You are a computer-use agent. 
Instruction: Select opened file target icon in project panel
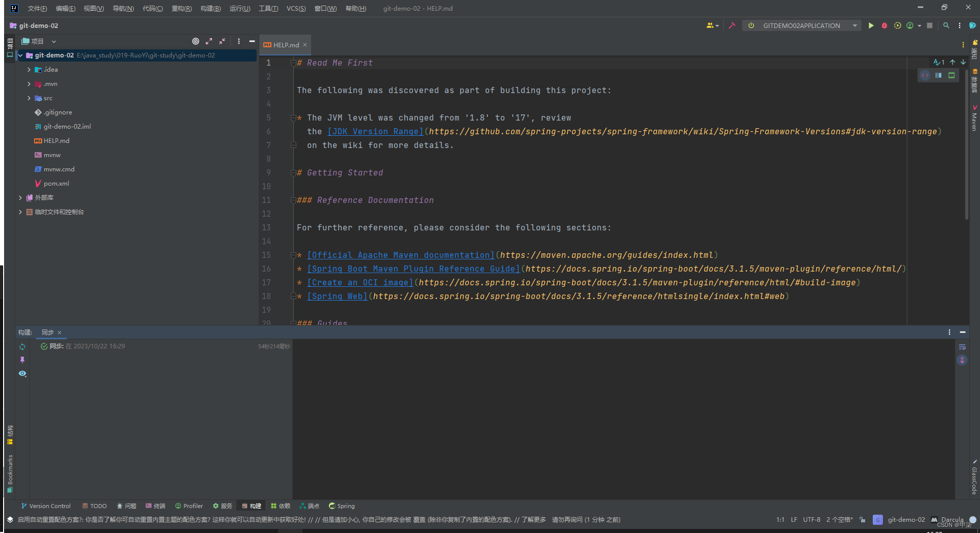click(x=196, y=41)
